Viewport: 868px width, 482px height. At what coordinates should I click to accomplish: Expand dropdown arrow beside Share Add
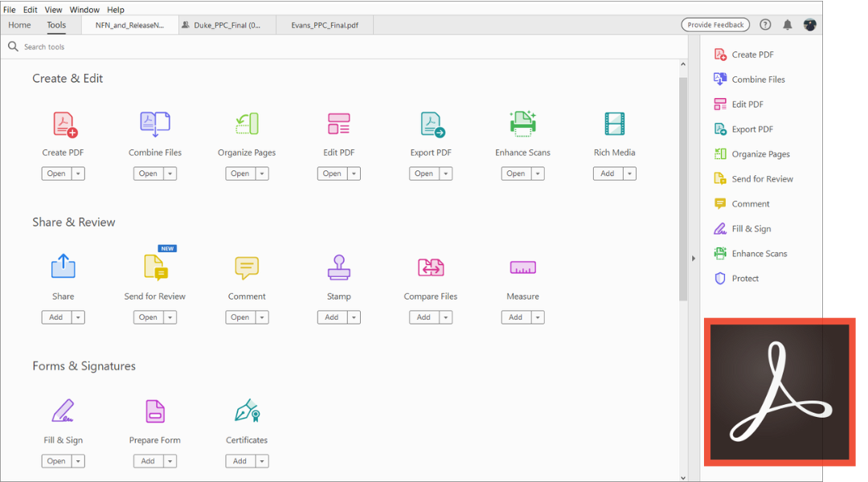pos(78,317)
